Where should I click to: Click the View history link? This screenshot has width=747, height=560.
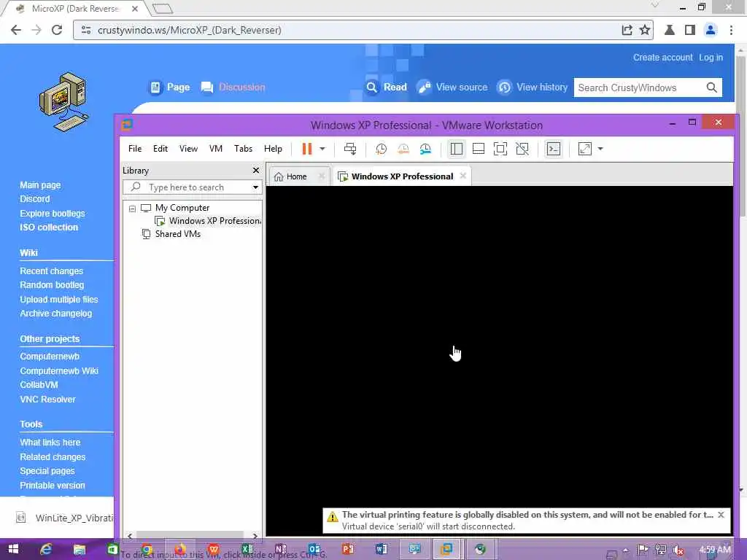click(x=533, y=87)
